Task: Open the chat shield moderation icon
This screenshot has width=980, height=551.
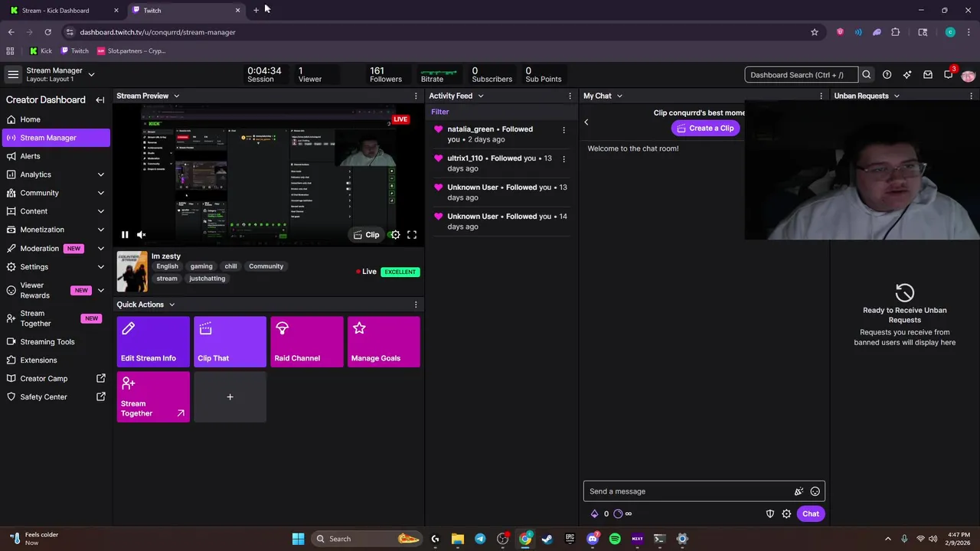Action: click(x=770, y=514)
